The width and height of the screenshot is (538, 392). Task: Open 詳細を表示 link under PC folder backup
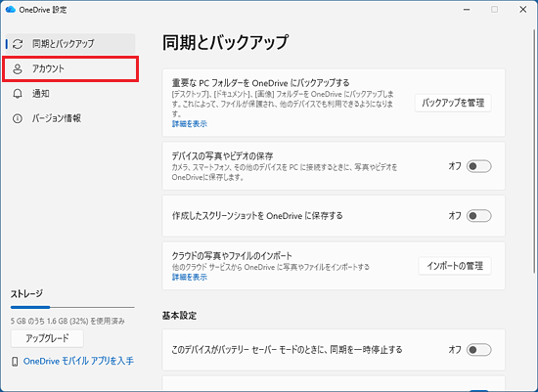190,124
